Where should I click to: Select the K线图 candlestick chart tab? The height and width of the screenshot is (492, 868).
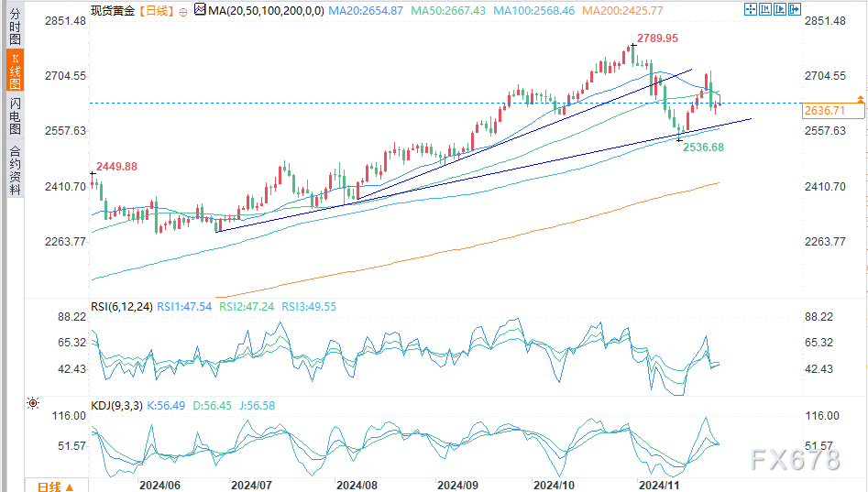15,71
